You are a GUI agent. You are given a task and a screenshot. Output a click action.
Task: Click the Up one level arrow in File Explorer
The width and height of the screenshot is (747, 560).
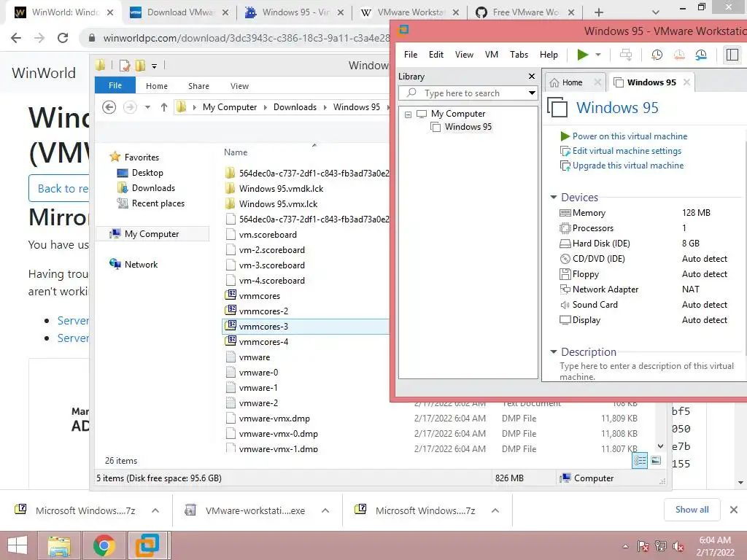pyautogui.click(x=164, y=107)
